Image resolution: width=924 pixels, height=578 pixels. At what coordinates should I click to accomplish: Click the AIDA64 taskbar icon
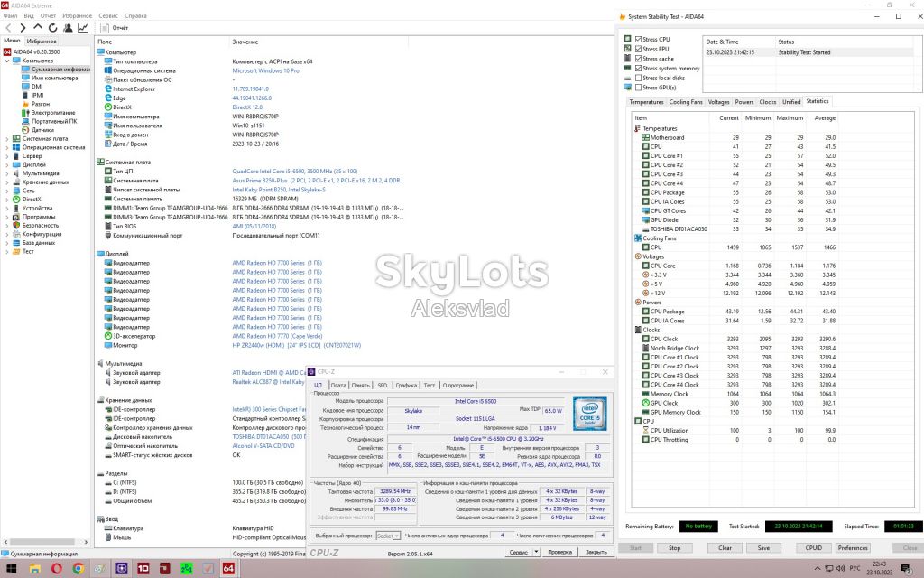[x=228, y=569]
